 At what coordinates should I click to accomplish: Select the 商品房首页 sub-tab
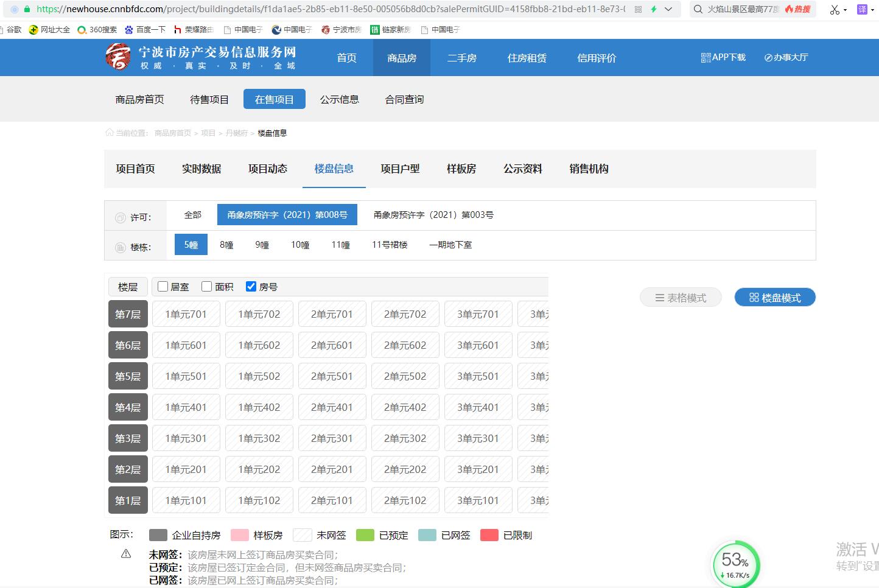click(140, 99)
